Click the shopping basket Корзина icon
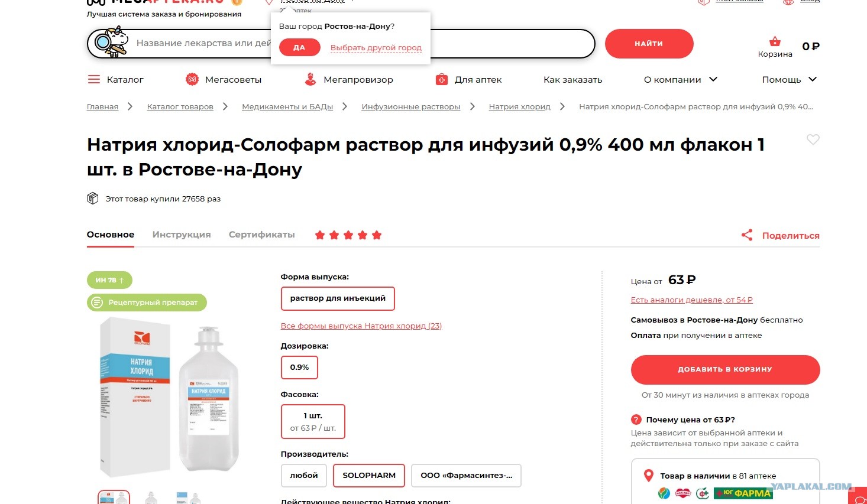The height and width of the screenshot is (504, 867). [775, 41]
